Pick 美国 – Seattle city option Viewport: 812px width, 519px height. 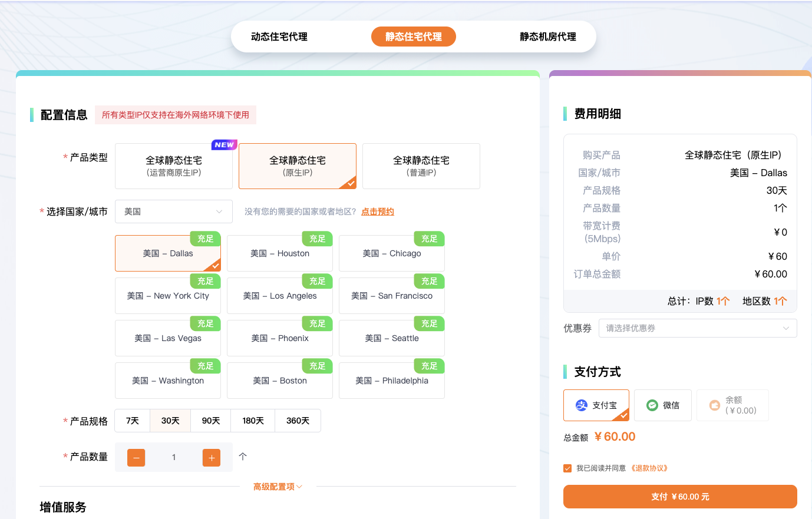point(392,338)
